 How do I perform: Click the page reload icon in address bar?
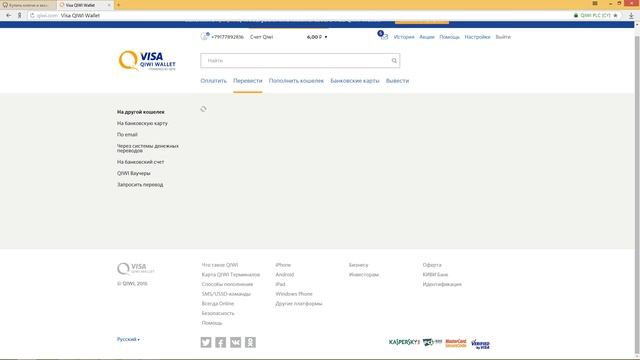coord(32,16)
